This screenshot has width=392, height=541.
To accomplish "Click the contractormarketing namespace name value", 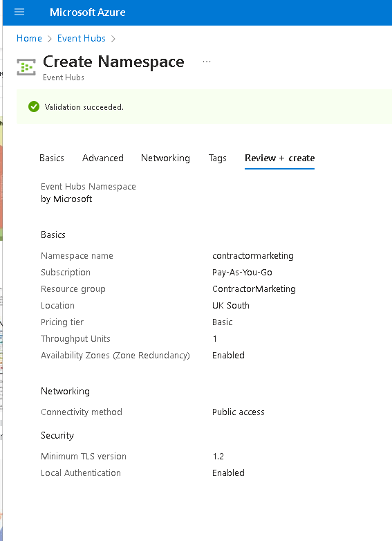I will (253, 256).
